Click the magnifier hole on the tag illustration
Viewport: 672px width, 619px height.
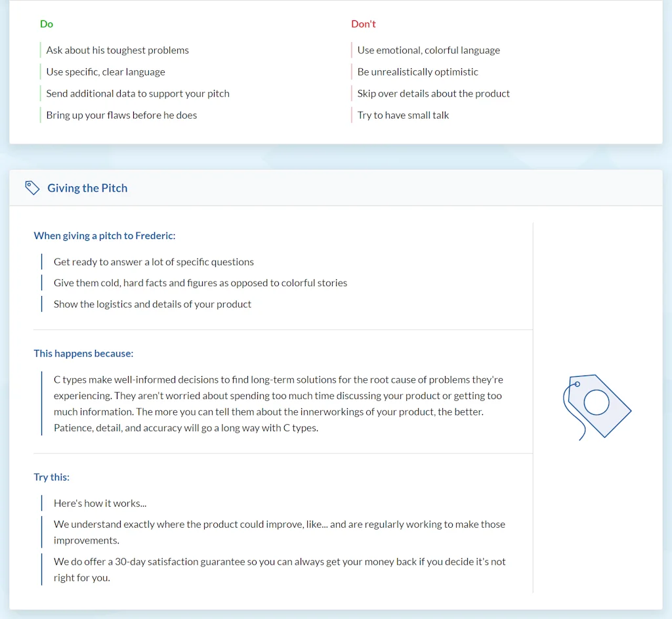[598, 402]
